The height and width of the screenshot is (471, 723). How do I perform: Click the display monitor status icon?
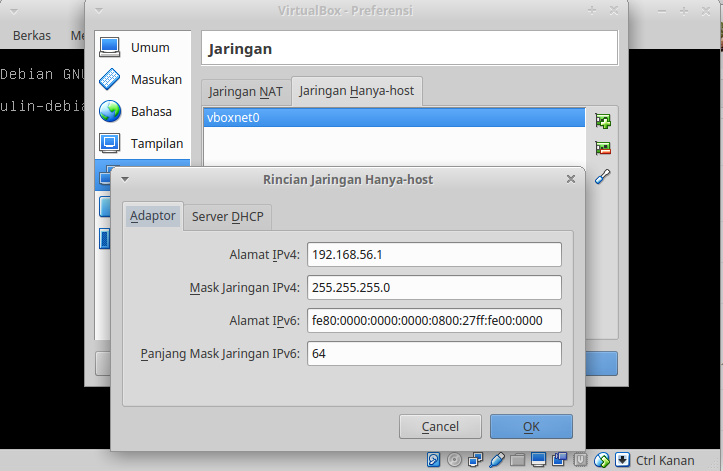pyautogui.click(x=539, y=460)
